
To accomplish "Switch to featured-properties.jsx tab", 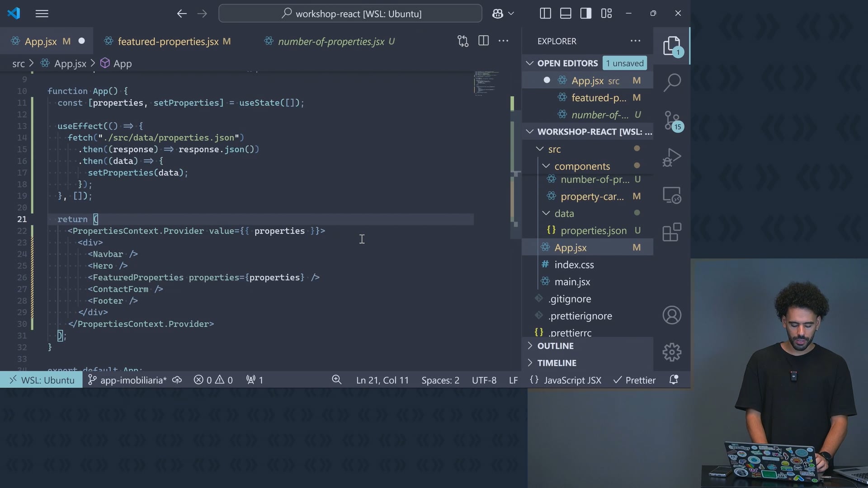I will coord(168,42).
